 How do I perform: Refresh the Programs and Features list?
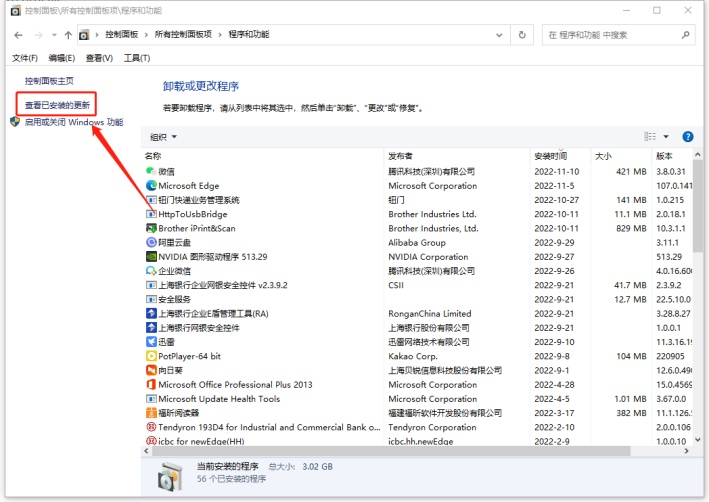pyautogui.click(x=522, y=35)
